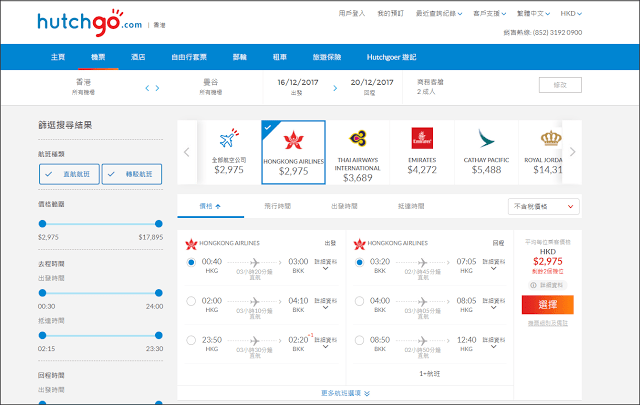Select the 03:20 BKK return flight
The height and width of the screenshot is (405, 640).
tap(359, 262)
